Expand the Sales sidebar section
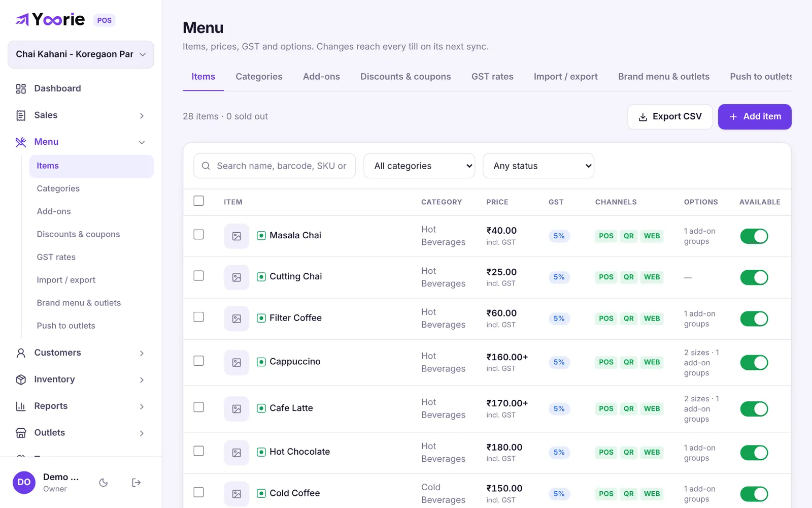Image resolution: width=812 pixels, height=508 pixels. coord(142,116)
